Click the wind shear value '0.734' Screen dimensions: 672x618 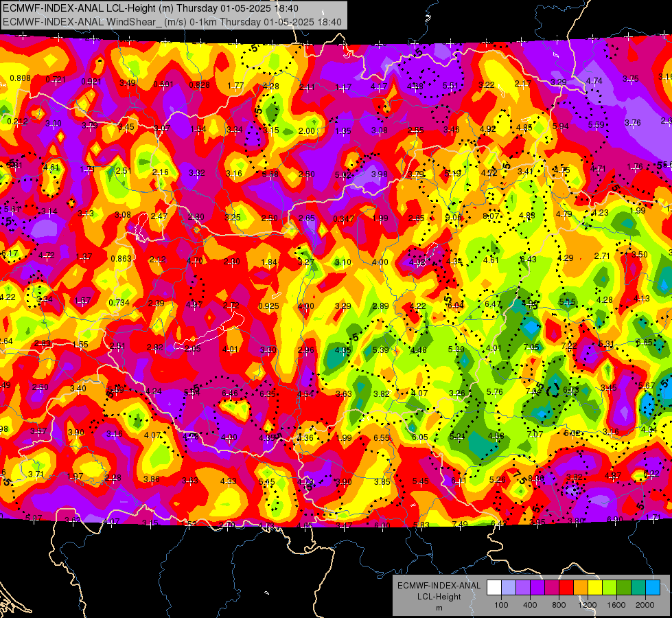pyautogui.click(x=119, y=302)
